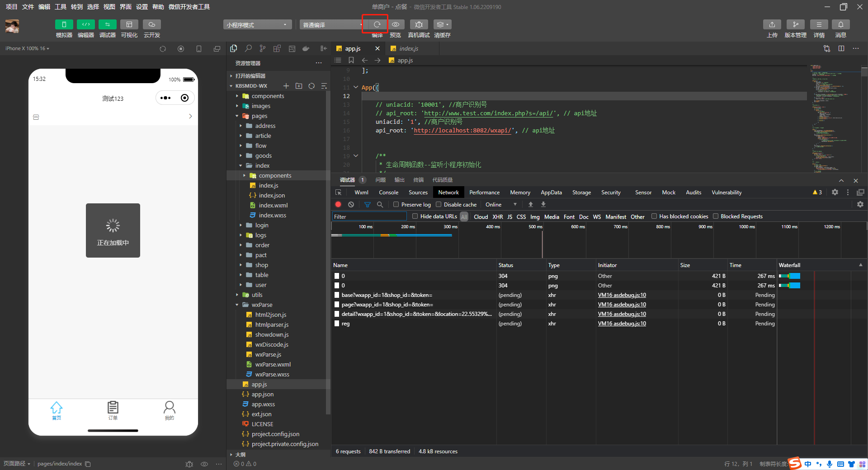Click the 清缓存 clear cache icon
868x470 pixels.
pos(442,24)
